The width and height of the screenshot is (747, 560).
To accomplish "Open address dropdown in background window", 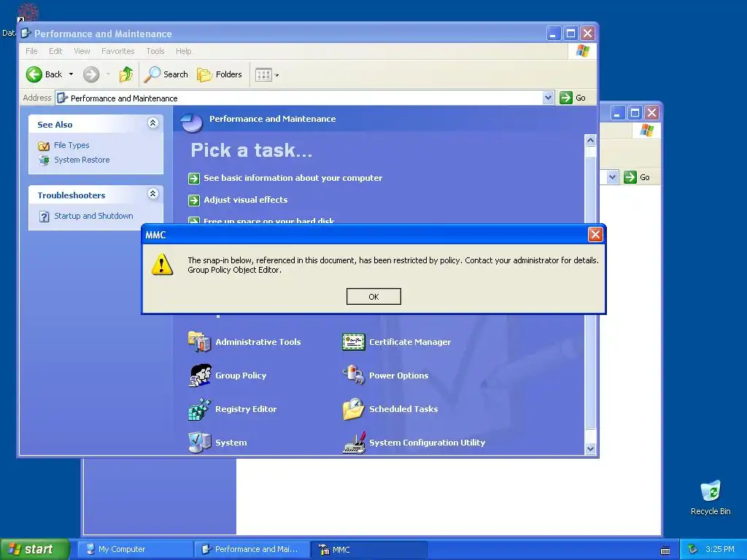I will pyautogui.click(x=613, y=177).
